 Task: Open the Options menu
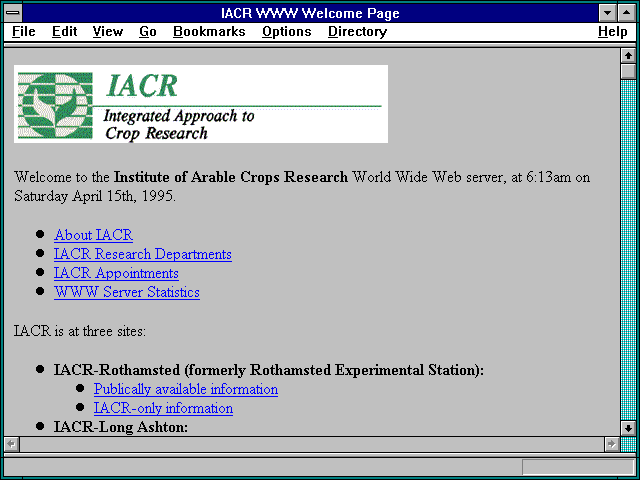[287, 31]
